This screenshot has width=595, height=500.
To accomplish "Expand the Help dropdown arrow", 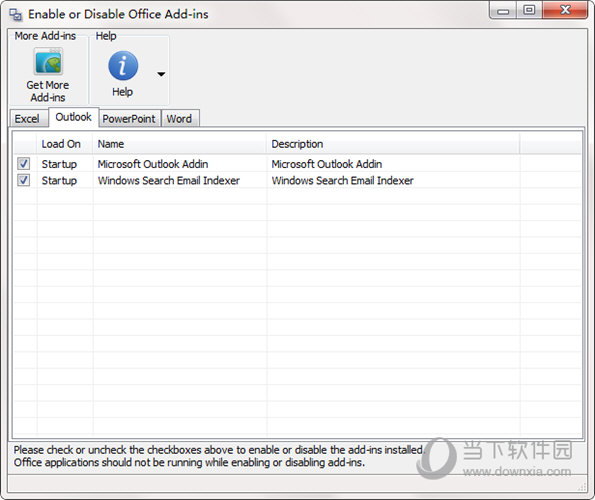I will point(161,74).
